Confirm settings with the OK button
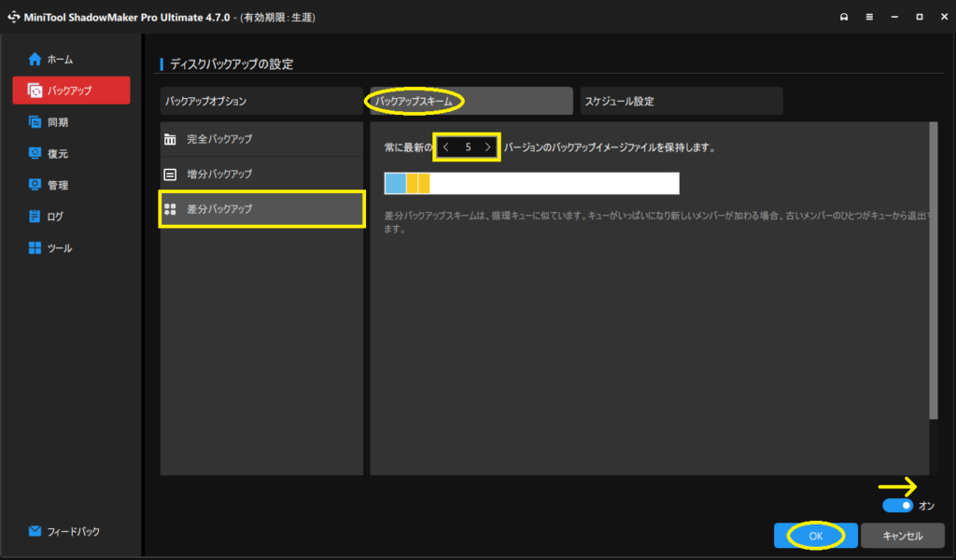Screen dimensions: 956x560 tap(816, 536)
